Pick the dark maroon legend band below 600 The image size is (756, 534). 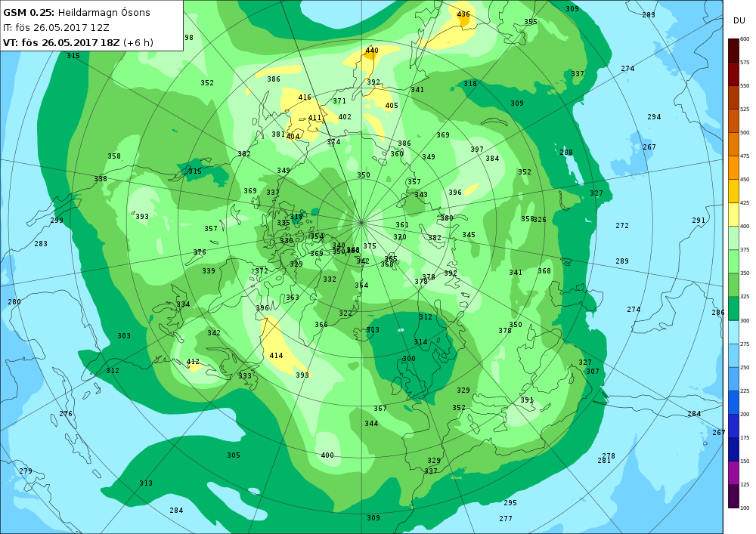(733, 51)
